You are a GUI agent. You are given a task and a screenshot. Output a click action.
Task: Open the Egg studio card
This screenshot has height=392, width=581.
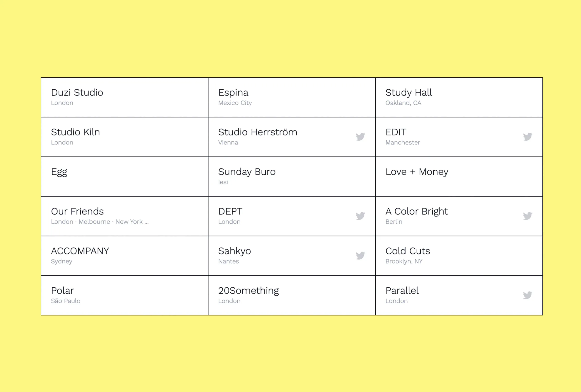pyautogui.click(x=59, y=172)
